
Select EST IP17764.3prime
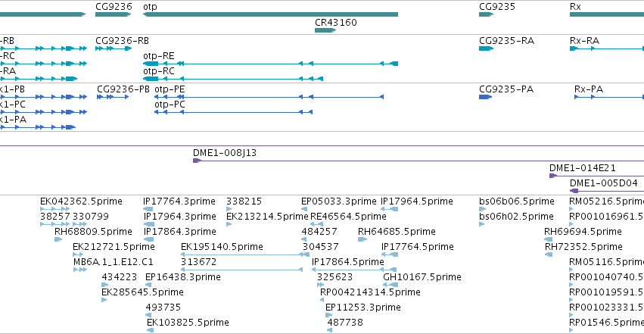coord(148,209)
